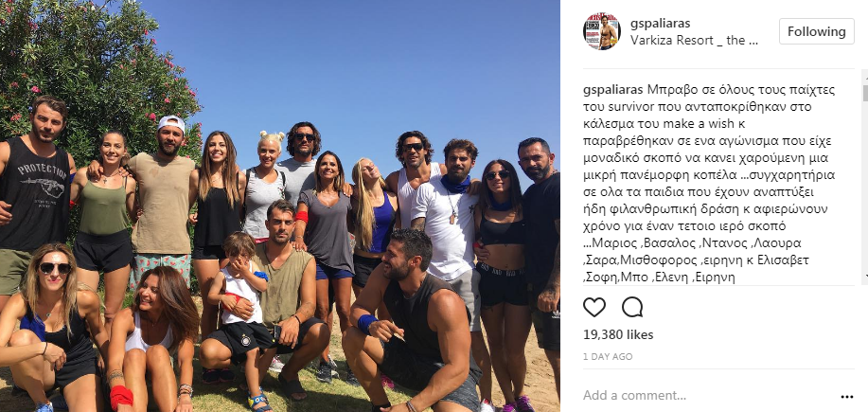Toggle the Following button
868x412 pixels.
click(x=817, y=31)
